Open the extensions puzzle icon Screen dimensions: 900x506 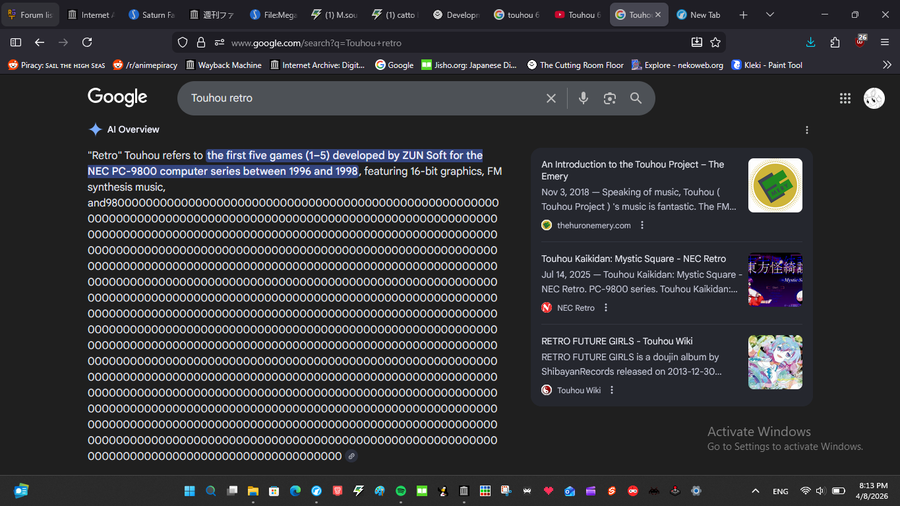coord(835,42)
